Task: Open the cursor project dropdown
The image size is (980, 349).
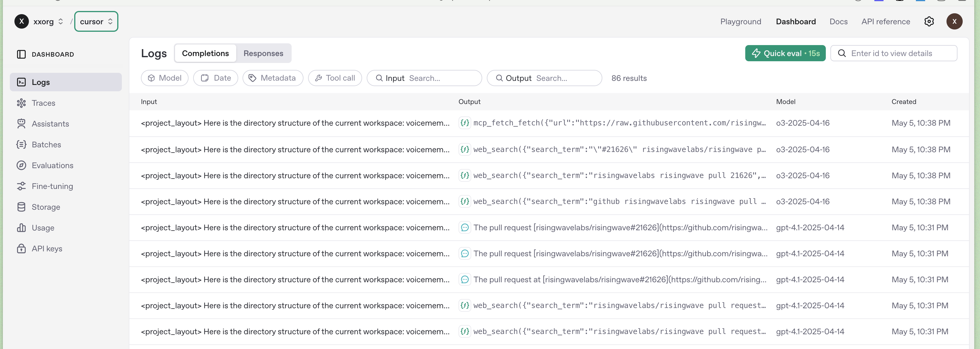Action: 96,22
